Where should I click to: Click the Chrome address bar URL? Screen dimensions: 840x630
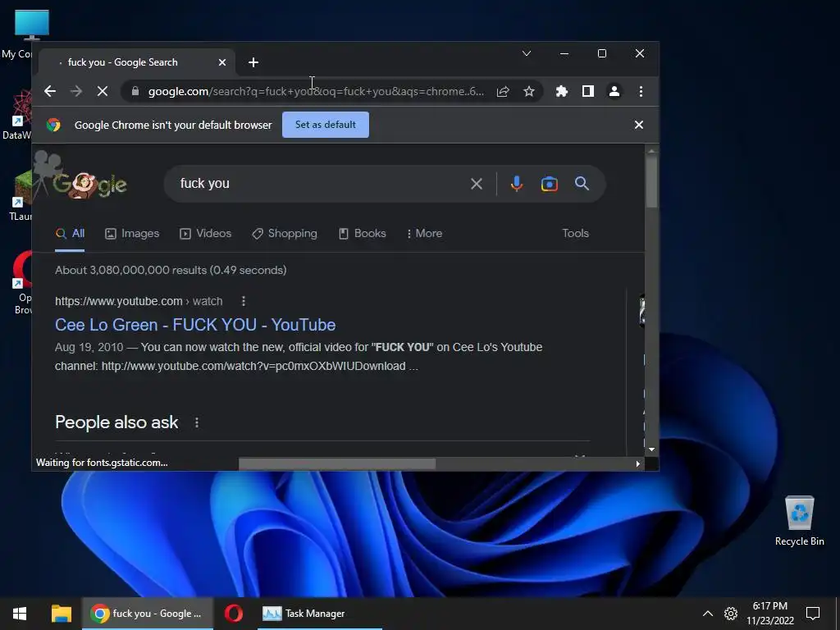coord(316,92)
